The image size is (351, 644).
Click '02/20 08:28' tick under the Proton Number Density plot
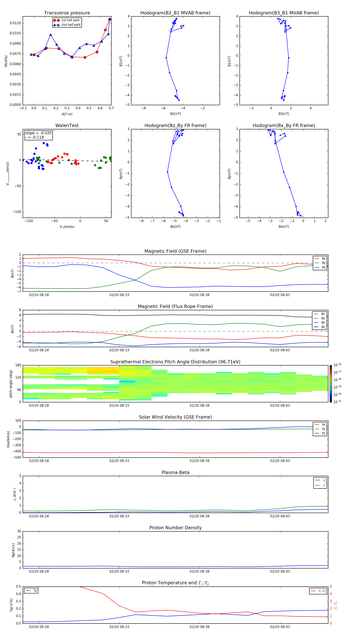39,571
